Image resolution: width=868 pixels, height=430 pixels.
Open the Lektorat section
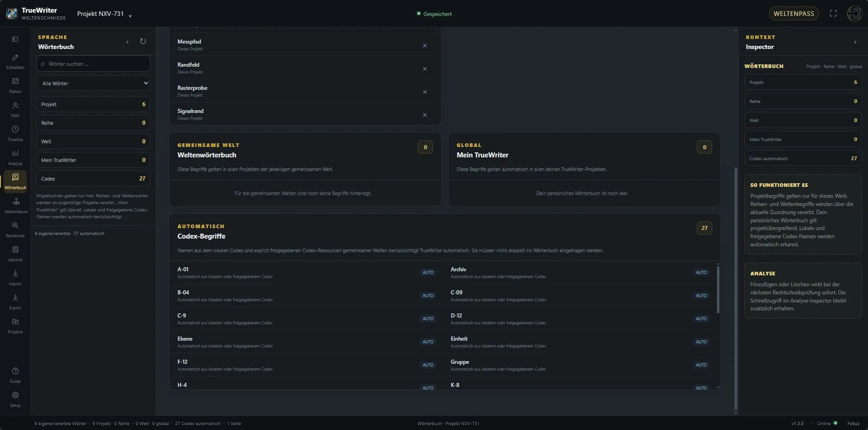tap(15, 253)
